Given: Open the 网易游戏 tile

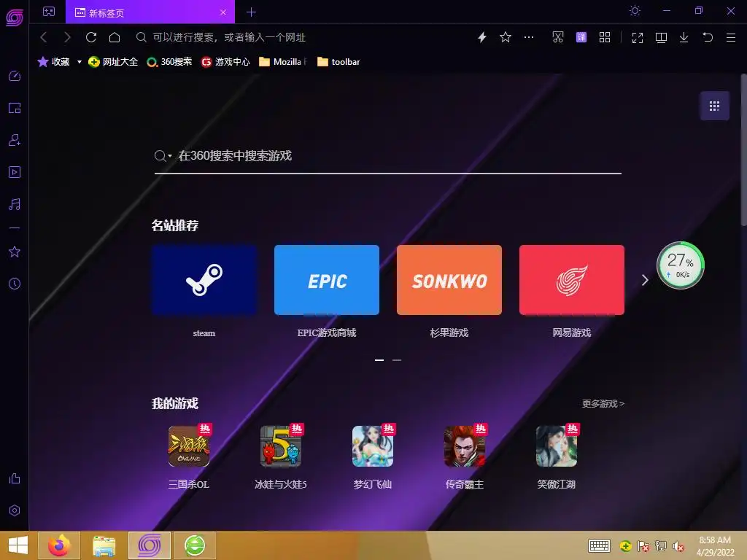Looking at the screenshot, I should click(x=572, y=280).
